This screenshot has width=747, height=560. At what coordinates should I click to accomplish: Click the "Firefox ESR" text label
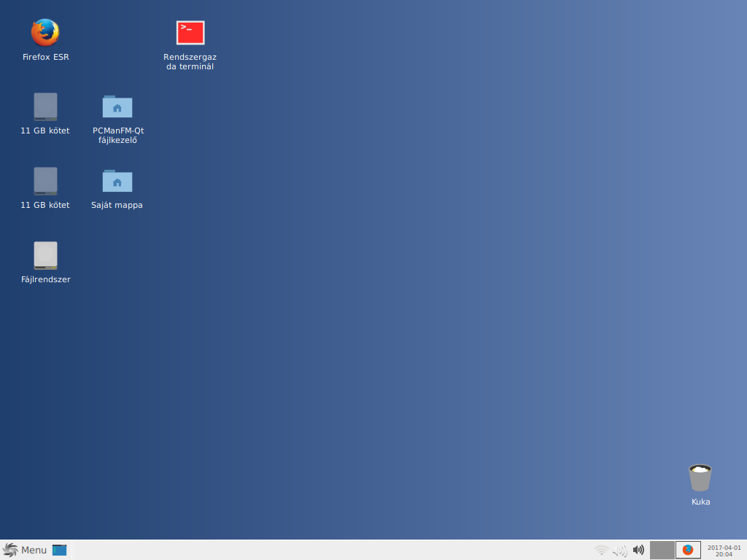point(45,57)
